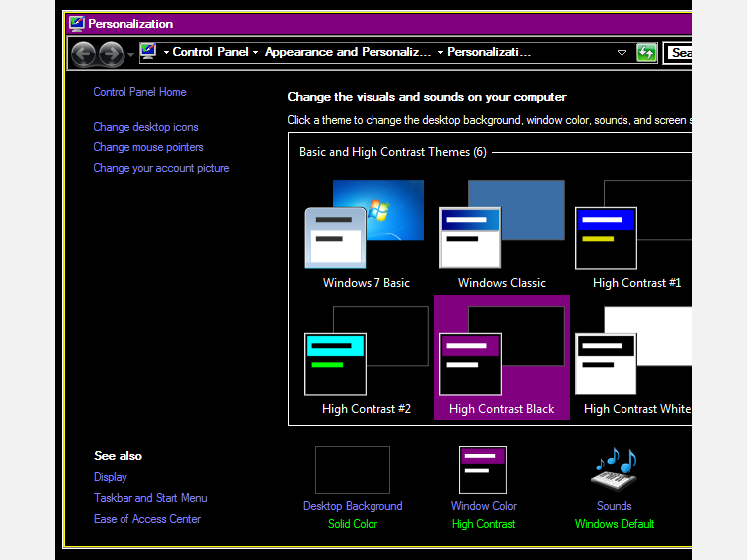Expand arrow after Appearance and Personalization

coord(440,52)
